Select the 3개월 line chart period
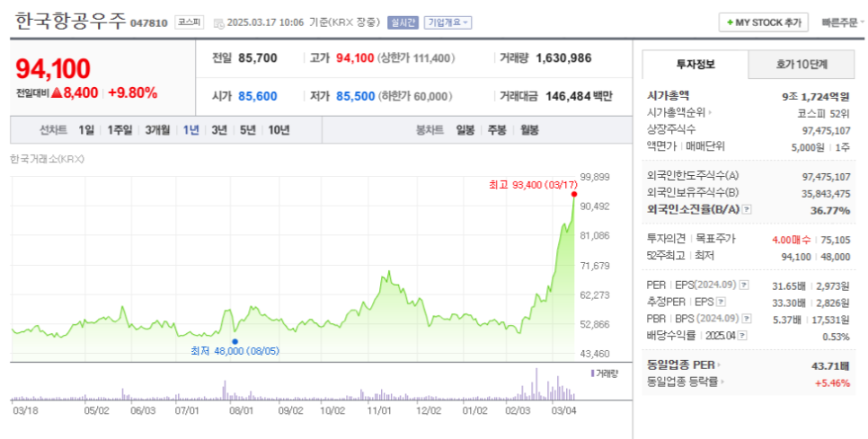Screen dimensions: 868x439 tap(157, 130)
